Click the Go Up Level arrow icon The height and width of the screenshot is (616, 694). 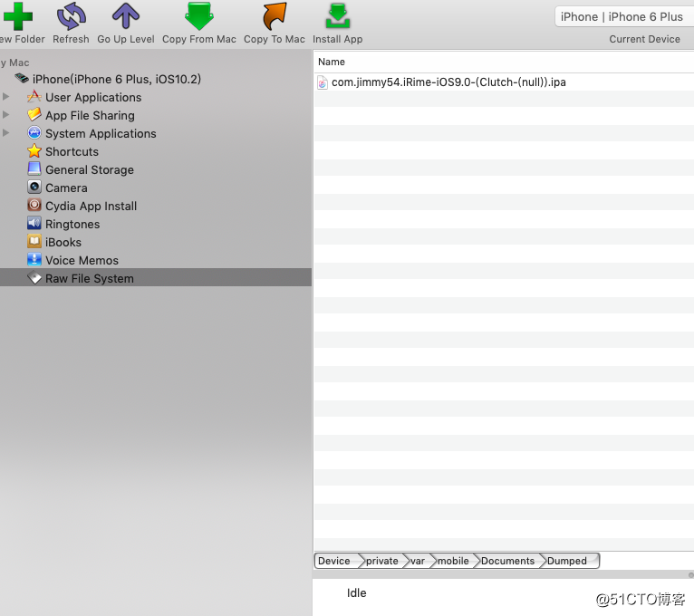(126, 16)
